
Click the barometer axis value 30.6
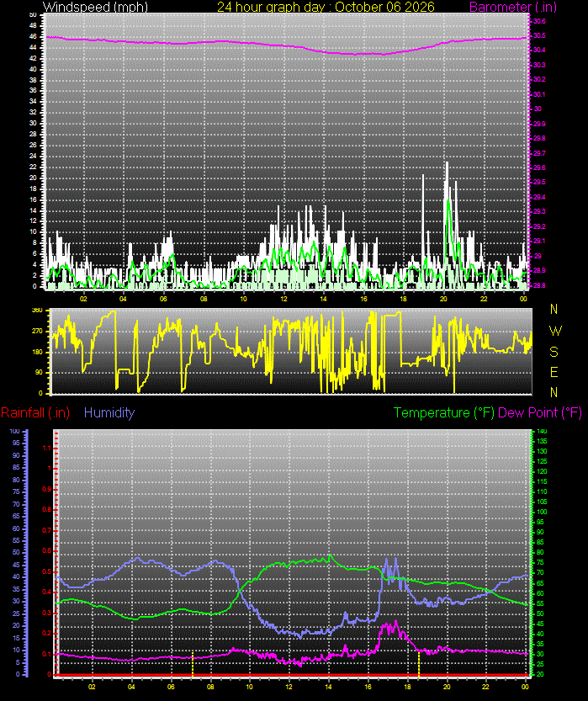[539, 21]
